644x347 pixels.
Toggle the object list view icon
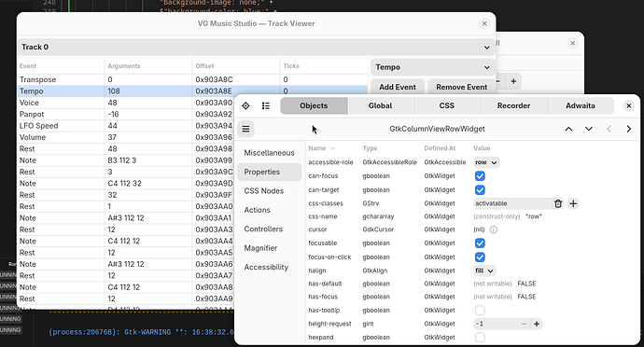point(266,106)
